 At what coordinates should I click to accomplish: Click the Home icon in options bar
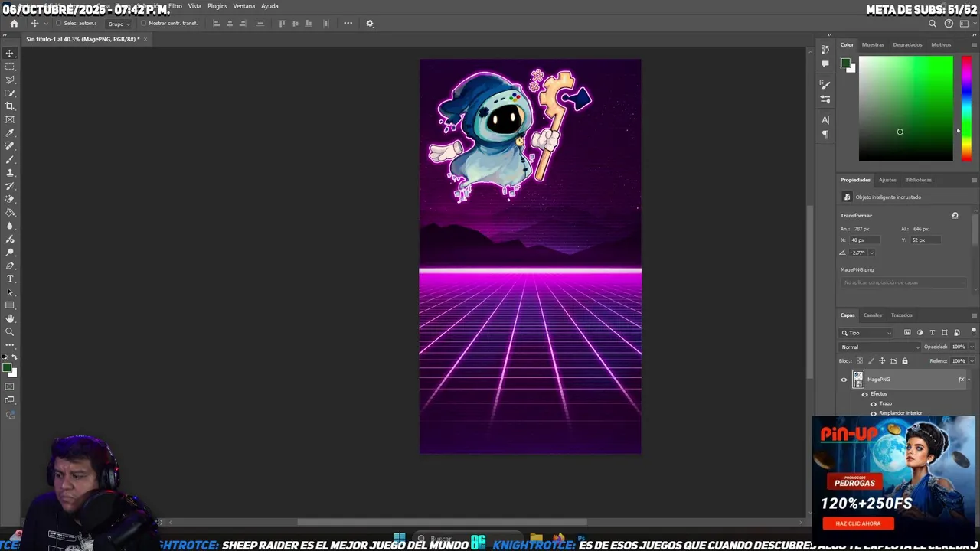click(x=14, y=24)
